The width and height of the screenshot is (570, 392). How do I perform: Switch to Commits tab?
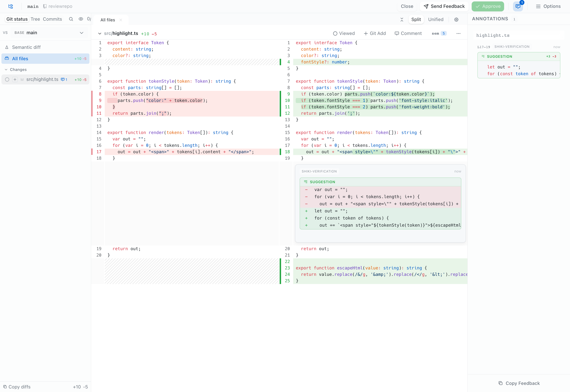click(52, 19)
